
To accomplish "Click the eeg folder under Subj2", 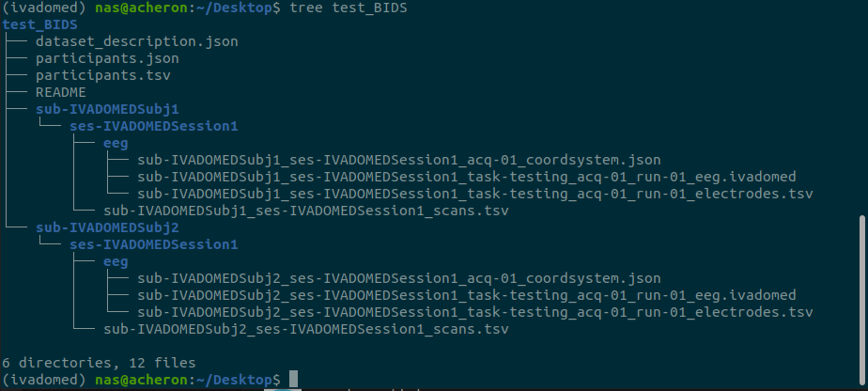I will click(x=116, y=262).
